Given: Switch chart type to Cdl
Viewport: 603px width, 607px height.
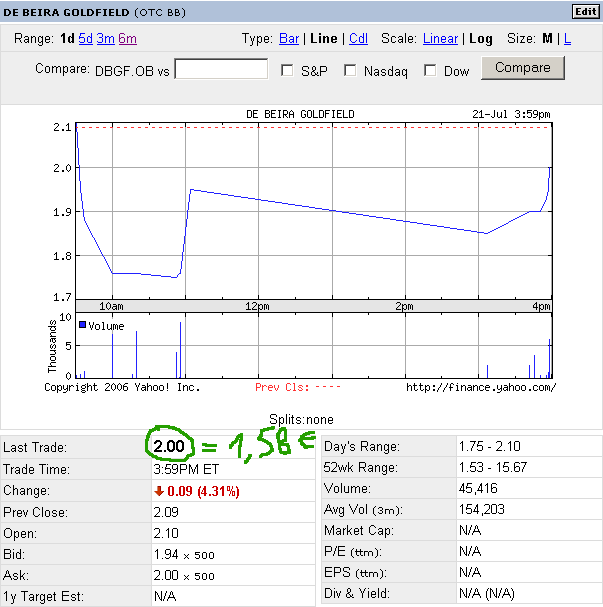Looking at the screenshot, I should coord(358,39).
